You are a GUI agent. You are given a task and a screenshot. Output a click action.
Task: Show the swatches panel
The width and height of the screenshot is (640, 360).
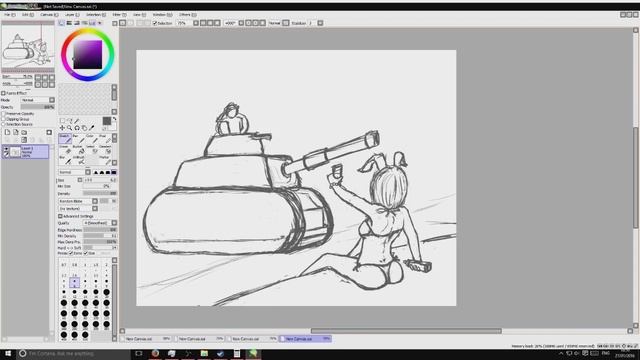click(x=92, y=23)
